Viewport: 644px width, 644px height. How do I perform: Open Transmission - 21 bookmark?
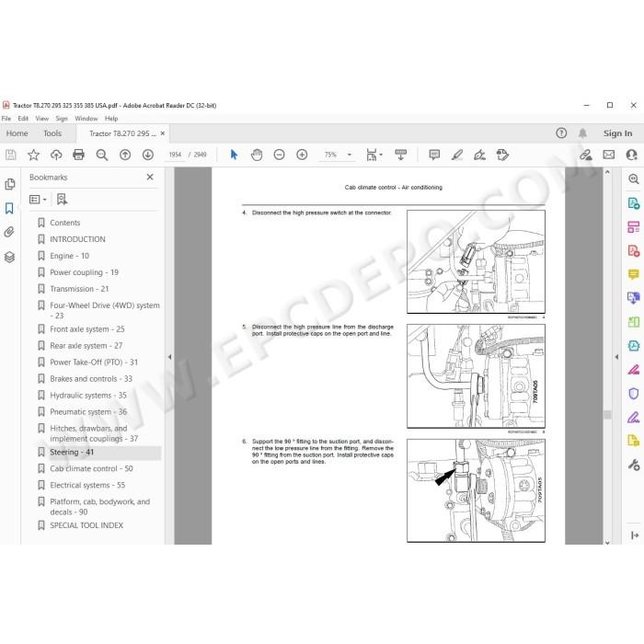[79, 289]
